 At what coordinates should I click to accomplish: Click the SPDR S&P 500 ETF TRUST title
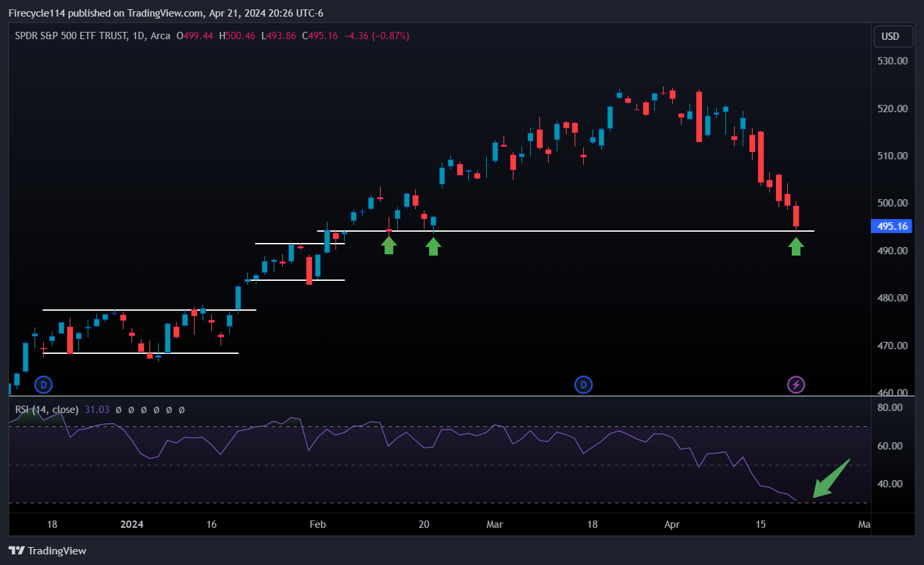(70, 36)
